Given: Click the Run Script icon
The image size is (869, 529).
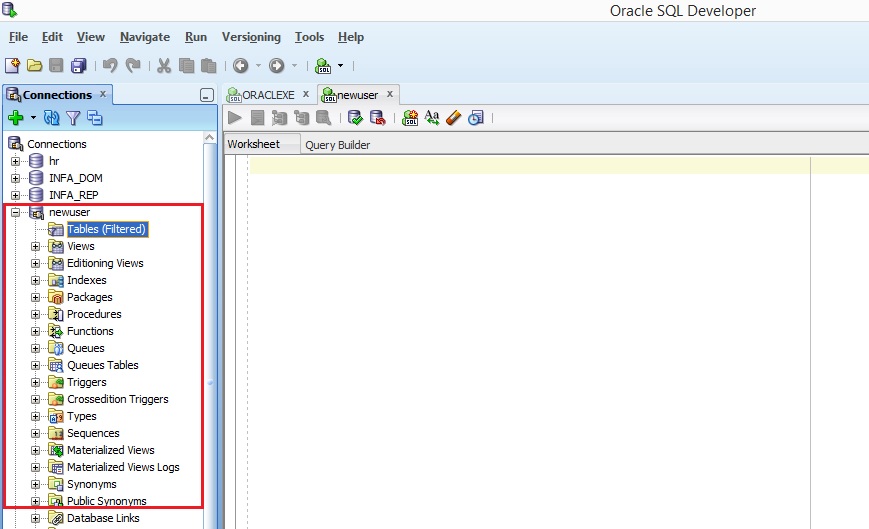Looking at the screenshot, I should tap(257, 117).
